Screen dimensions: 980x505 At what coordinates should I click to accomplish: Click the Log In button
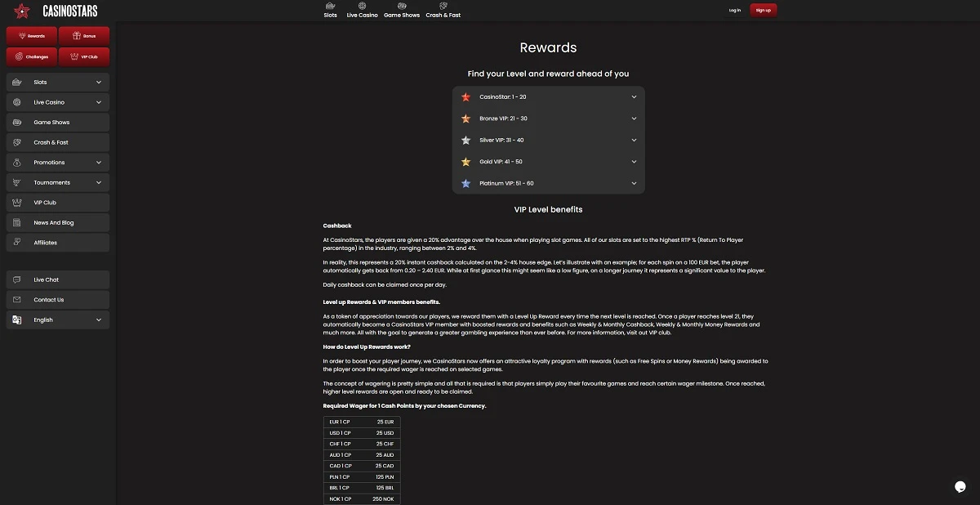[x=734, y=11]
